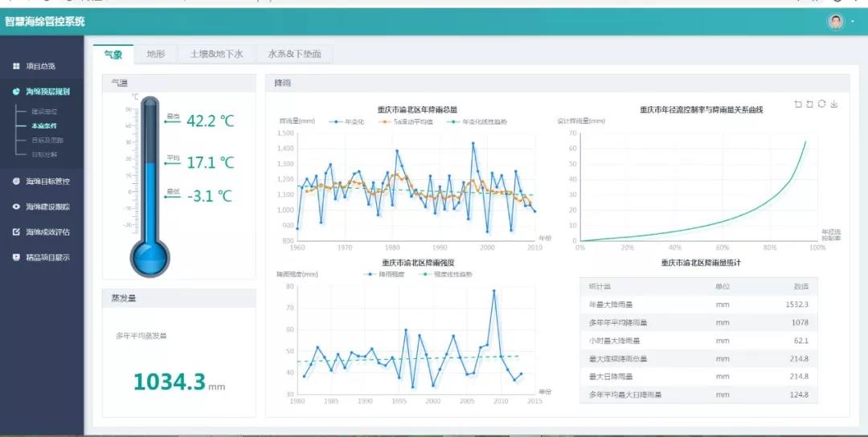Click the restore refresh icon above runoff chart
Image resolution: width=868 pixels, height=437 pixels.
tap(822, 104)
